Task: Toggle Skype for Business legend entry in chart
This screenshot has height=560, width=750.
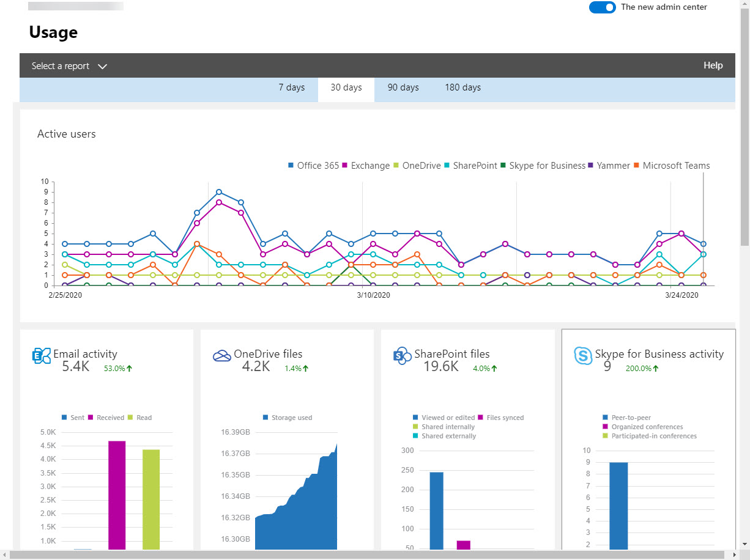Action: click(x=542, y=166)
